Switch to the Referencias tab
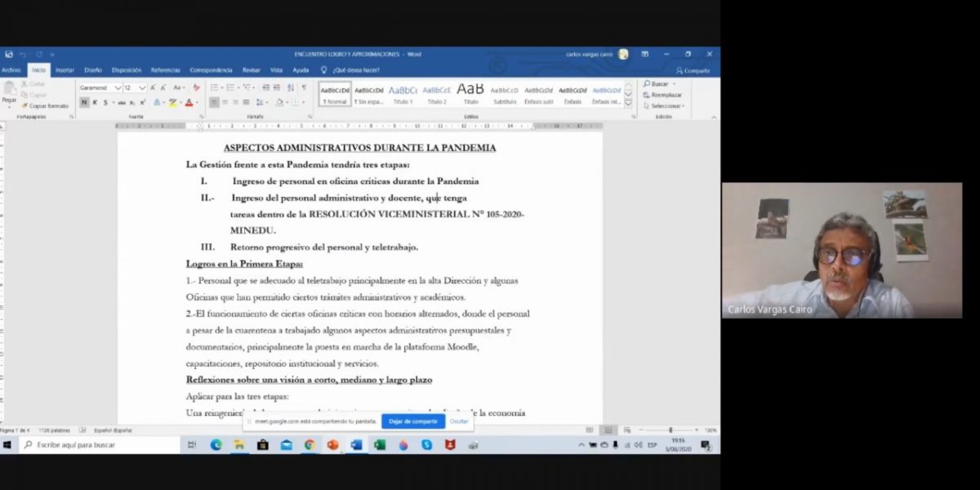The image size is (980, 490). tap(166, 70)
